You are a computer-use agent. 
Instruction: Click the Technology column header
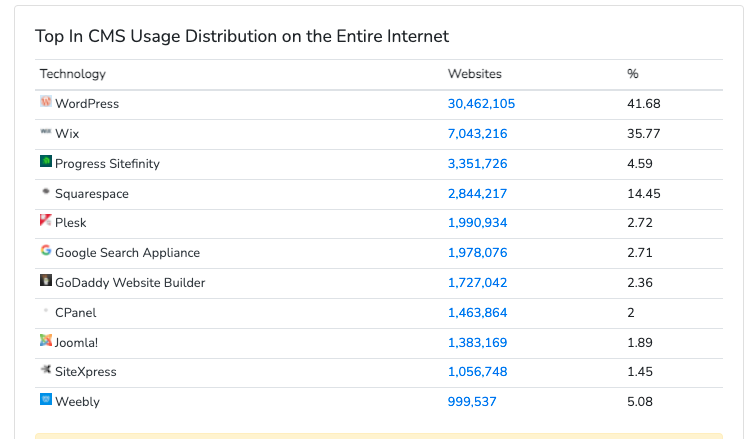click(73, 74)
